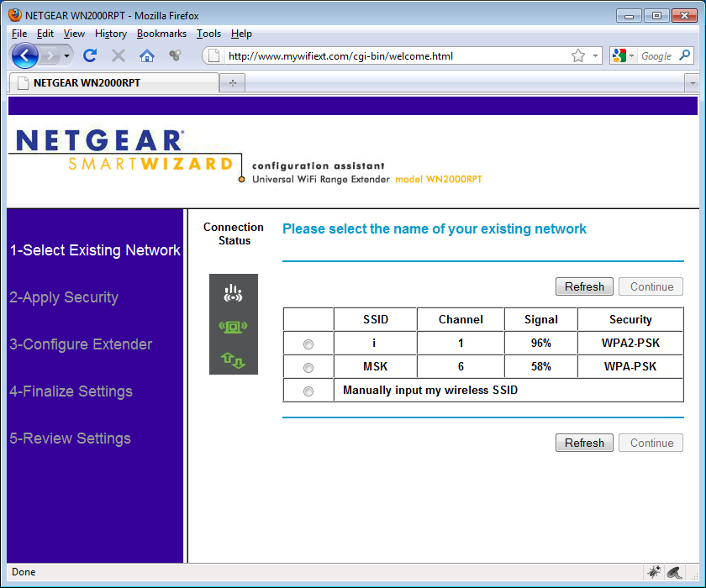Open the back/forward history dropdown arrow
The height and width of the screenshot is (588, 706).
(66, 55)
